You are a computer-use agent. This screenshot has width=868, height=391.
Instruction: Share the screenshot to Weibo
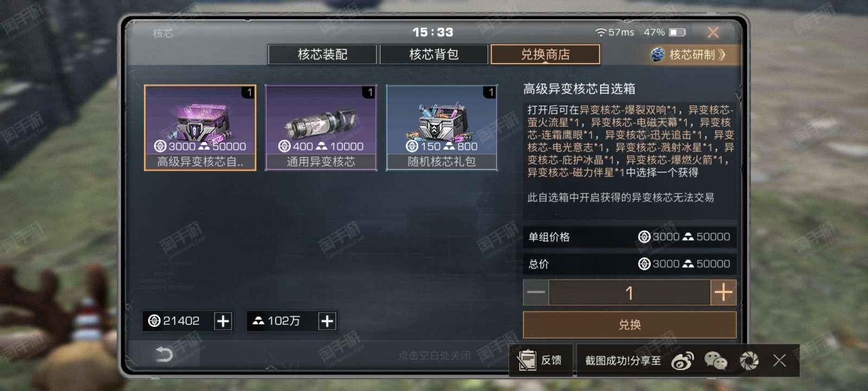[x=682, y=361]
